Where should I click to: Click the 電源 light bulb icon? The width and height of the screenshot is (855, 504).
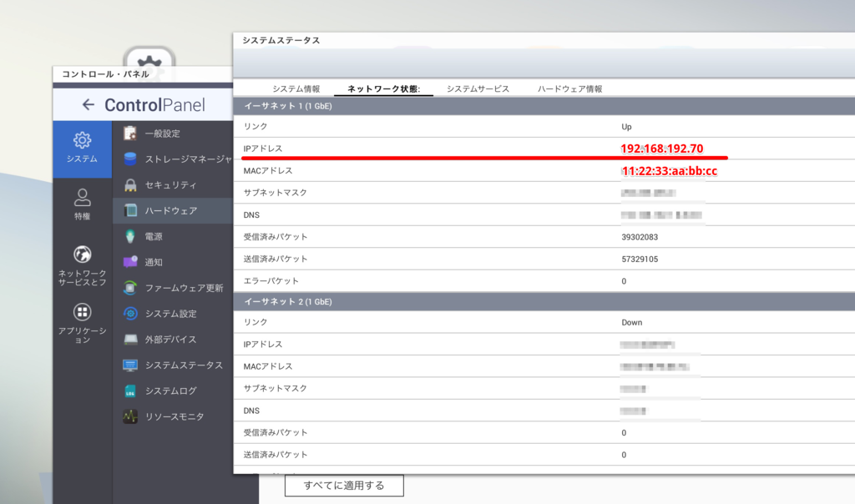click(129, 236)
